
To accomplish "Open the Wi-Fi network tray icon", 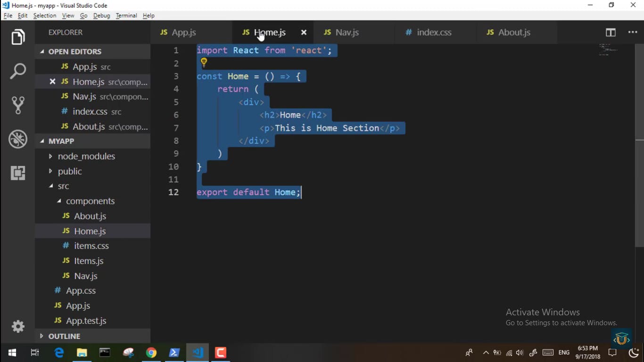I will tap(509, 353).
